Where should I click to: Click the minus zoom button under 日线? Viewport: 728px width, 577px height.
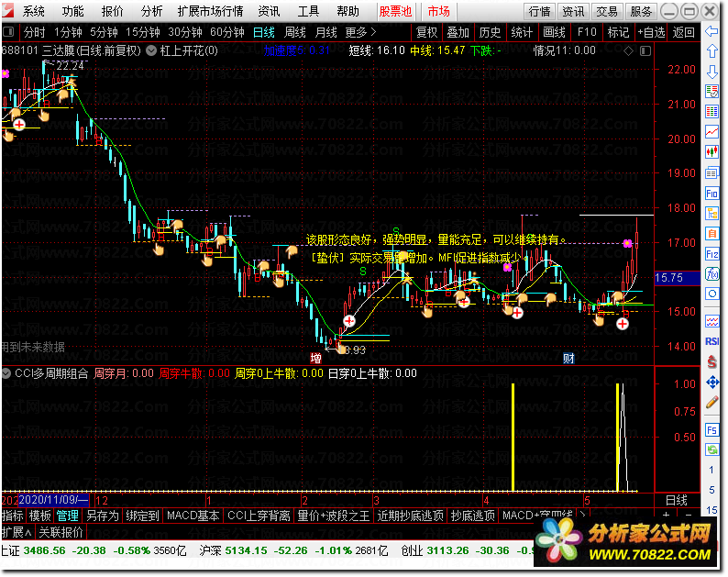coord(689,515)
